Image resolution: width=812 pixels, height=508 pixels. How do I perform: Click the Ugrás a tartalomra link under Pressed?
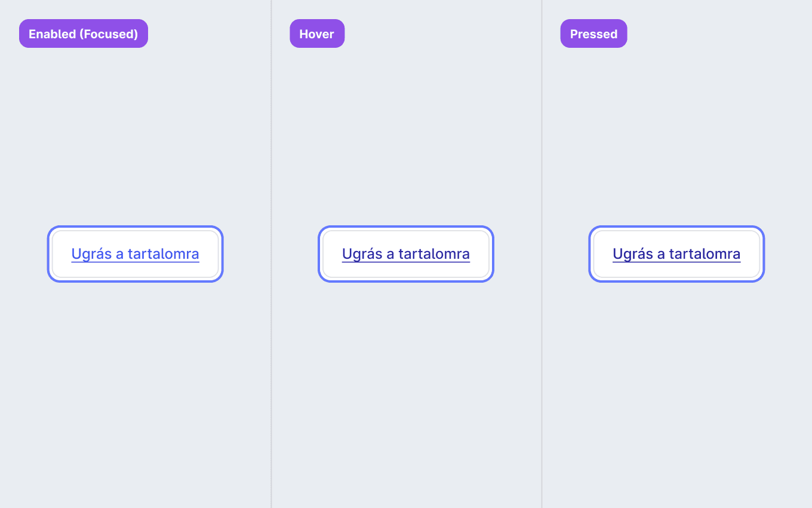(x=676, y=254)
